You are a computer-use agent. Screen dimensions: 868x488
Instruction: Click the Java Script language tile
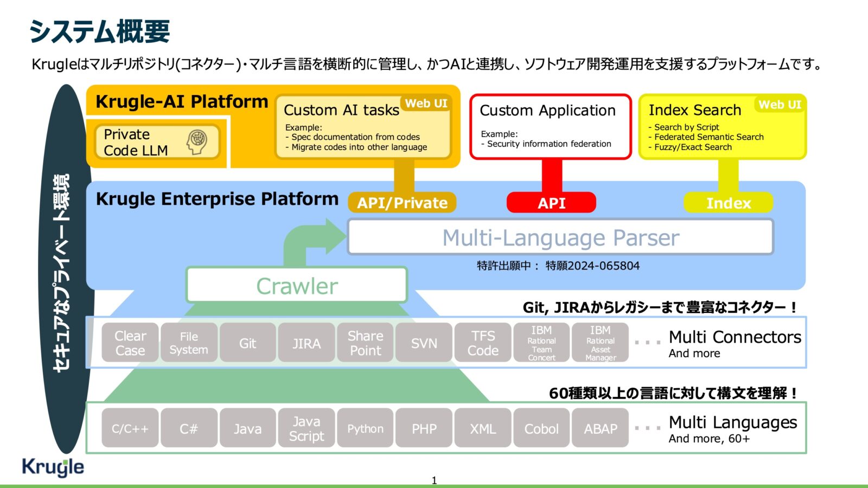[x=307, y=428]
